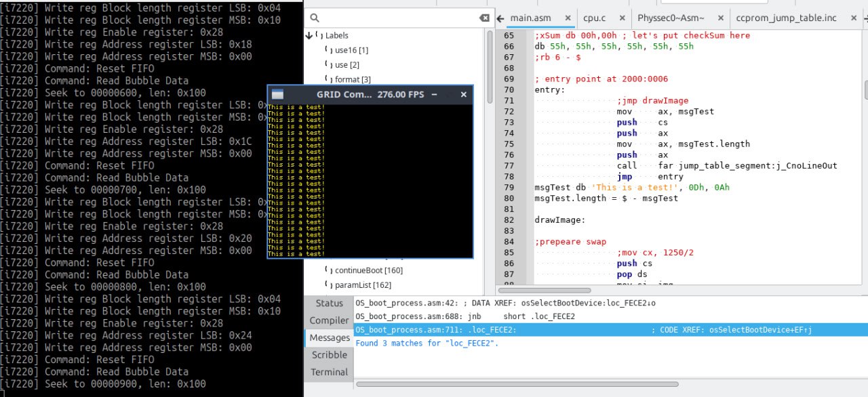The image size is (868, 397).
Task: Switch to the Terminal panel tab
Action: coord(329,372)
